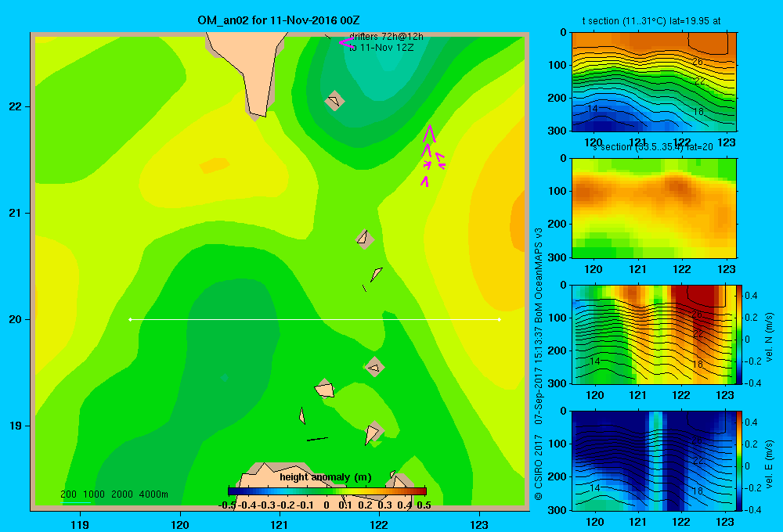Click the 'drifters 72h@12h' label
Image resolution: width=783 pixels, height=532 pixels.
[x=386, y=37]
